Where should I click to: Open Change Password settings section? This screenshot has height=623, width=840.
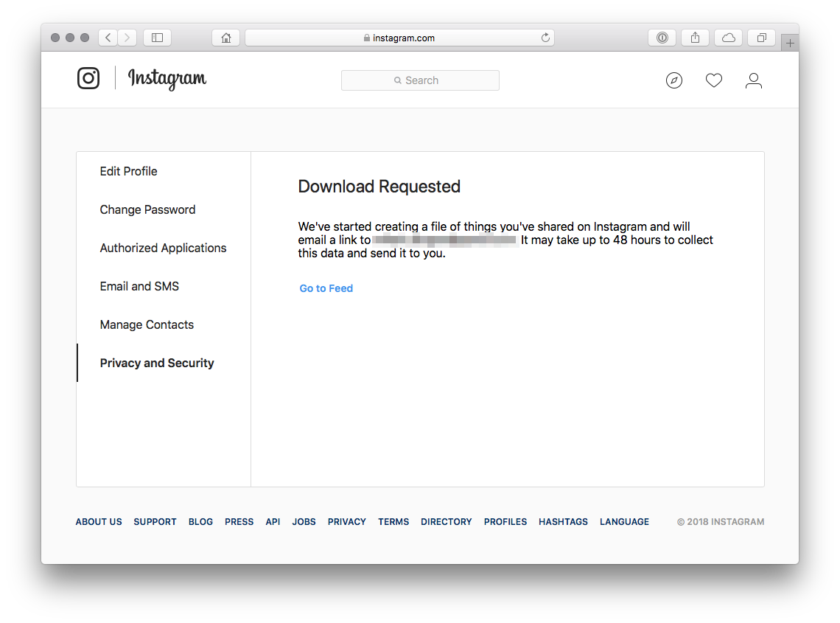(x=147, y=209)
